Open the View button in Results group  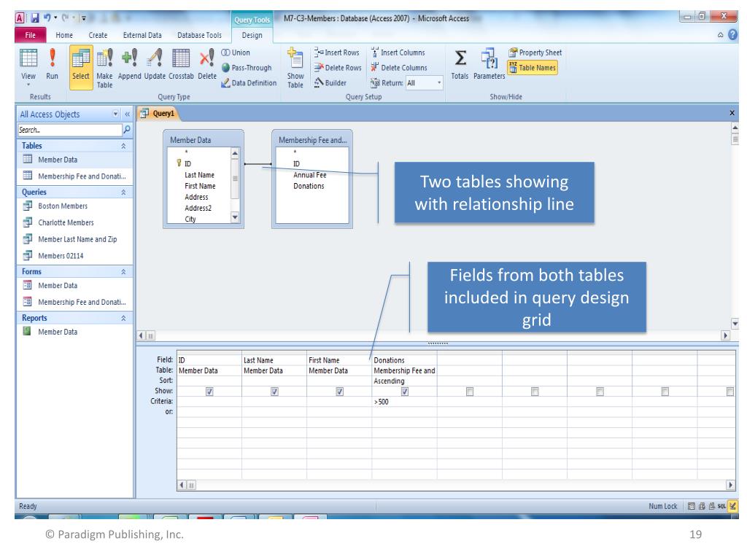(28, 66)
